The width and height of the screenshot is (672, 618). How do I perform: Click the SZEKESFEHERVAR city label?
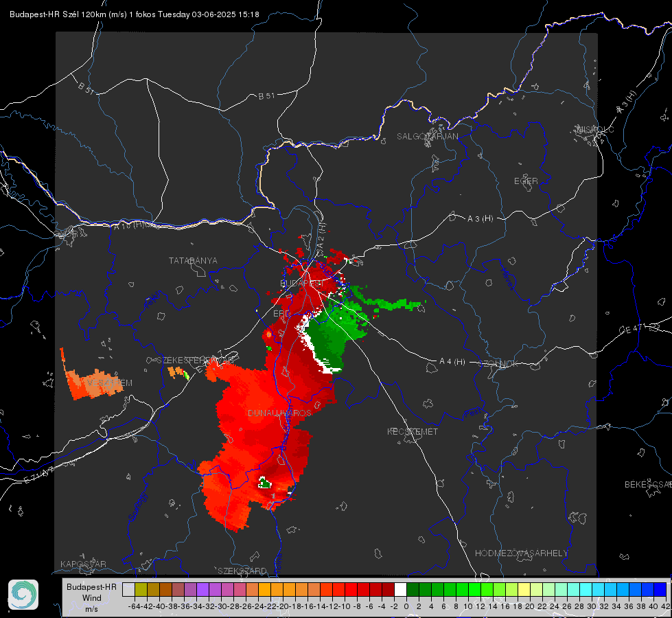195,360
